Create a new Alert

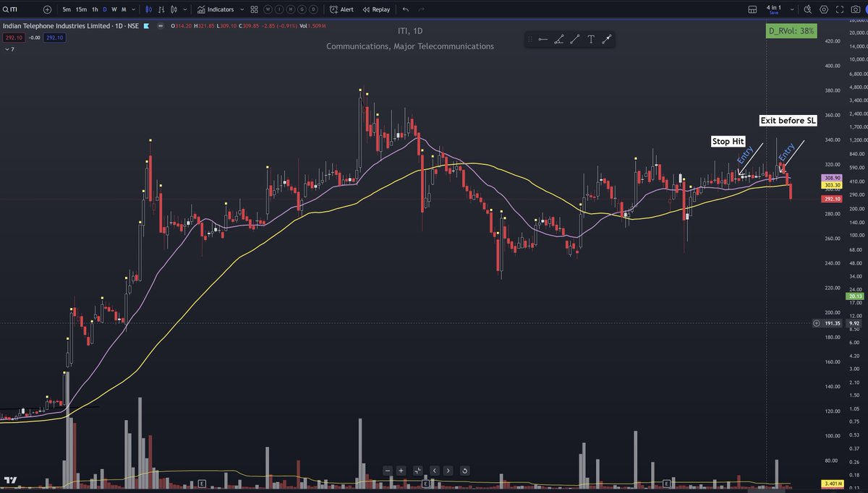[341, 9]
